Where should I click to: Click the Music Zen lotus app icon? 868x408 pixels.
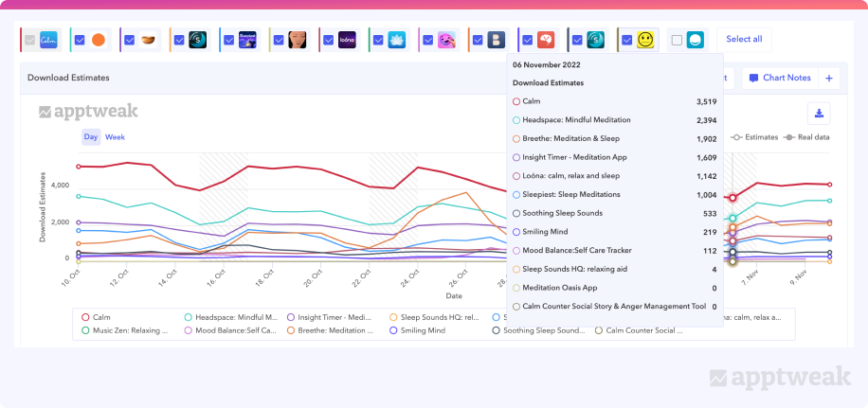(x=397, y=40)
